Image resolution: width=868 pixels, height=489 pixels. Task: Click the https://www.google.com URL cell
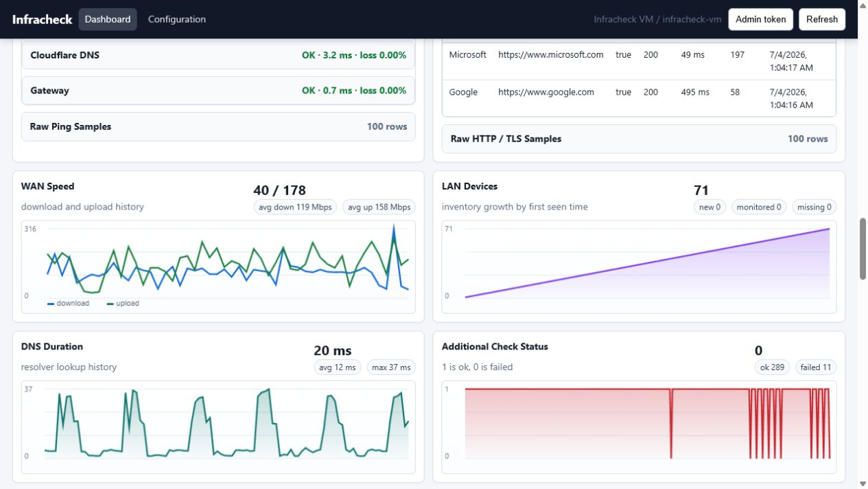(x=546, y=92)
